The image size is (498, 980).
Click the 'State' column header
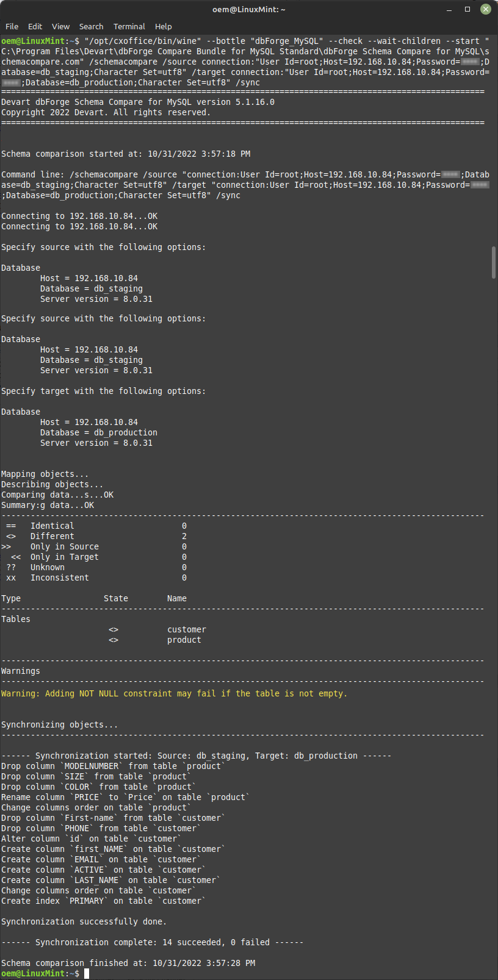point(116,598)
